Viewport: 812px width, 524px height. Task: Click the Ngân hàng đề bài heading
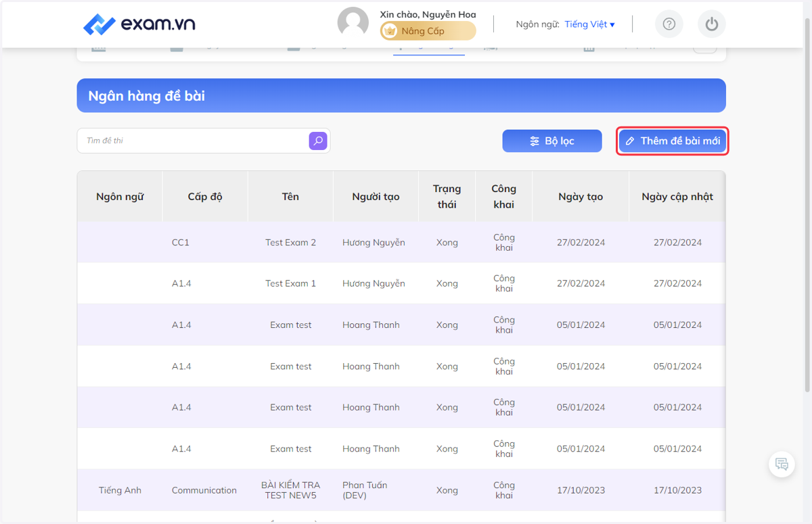(146, 95)
